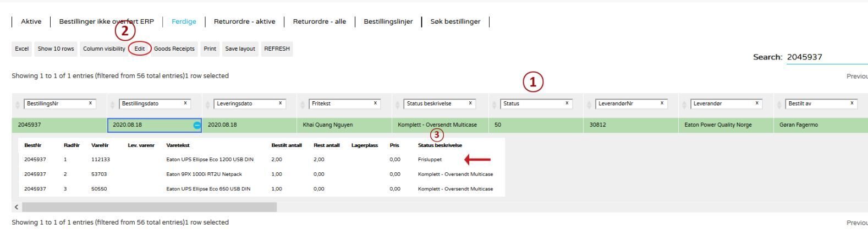Clear the BestillingsNr filter with x
Image resolution: width=868 pixels, height=234 pixels.
pos(90,104)
